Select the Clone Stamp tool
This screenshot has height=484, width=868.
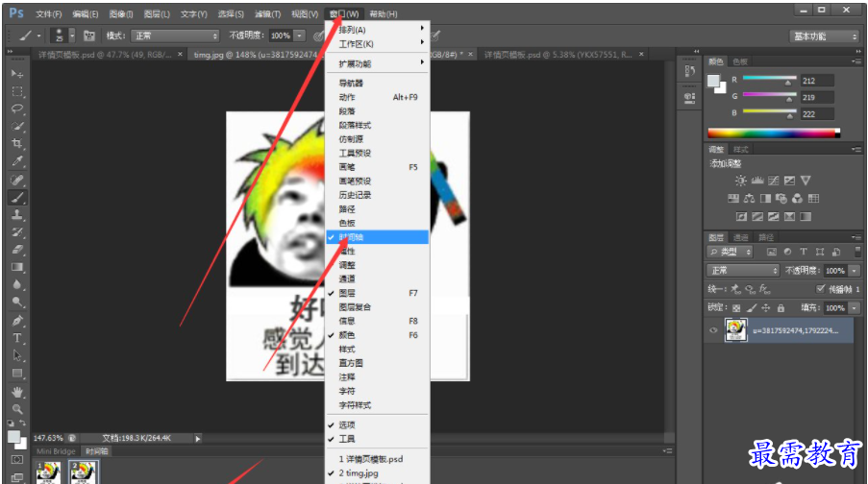(x=17, y=214)
